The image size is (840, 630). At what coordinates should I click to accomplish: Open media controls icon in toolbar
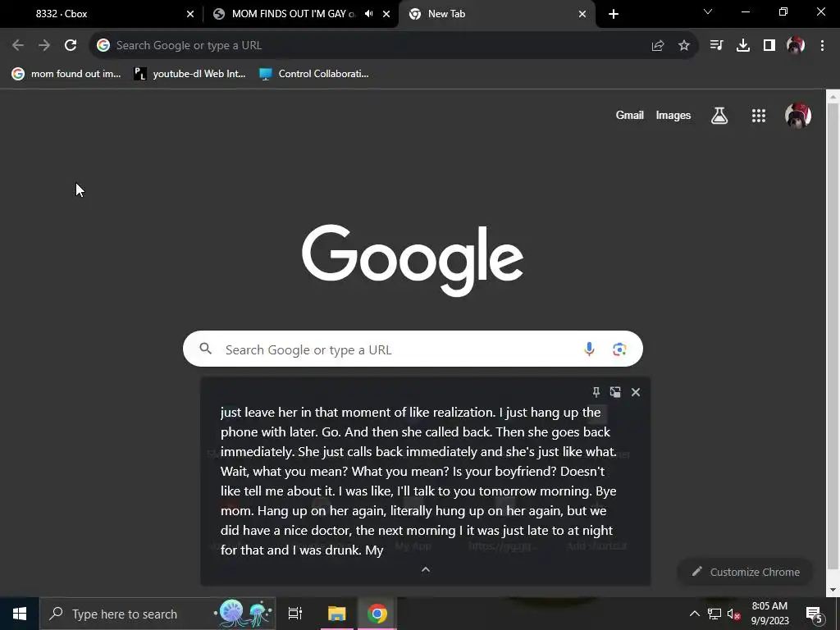(x=717, y=46)
